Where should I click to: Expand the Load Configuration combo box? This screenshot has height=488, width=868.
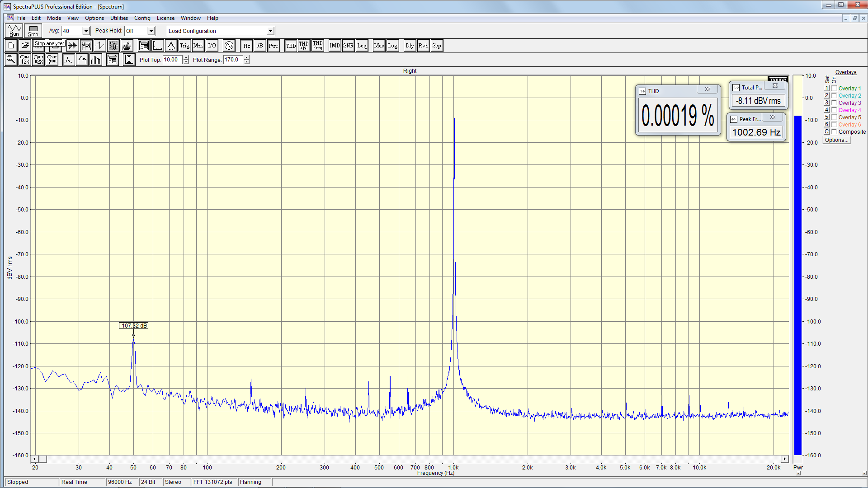click(x=270, y=31)
